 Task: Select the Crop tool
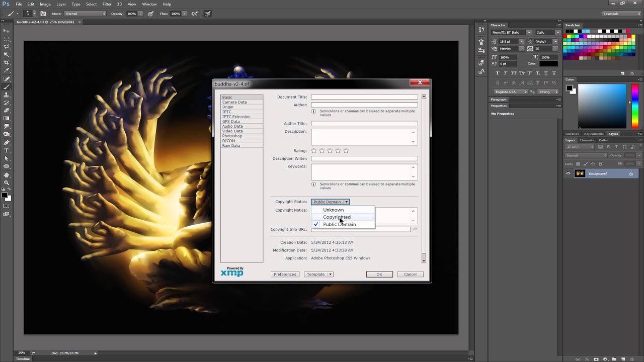pyautogui.click(x=7, y=62)
